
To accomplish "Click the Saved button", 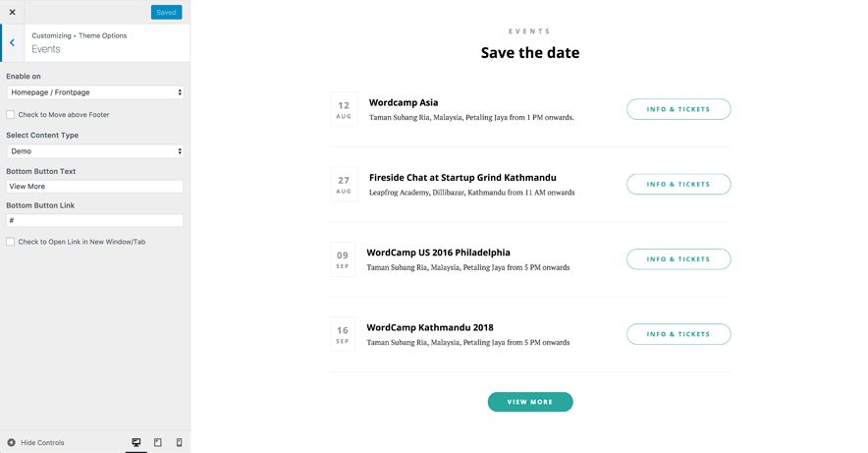I will tap(166, 12).
